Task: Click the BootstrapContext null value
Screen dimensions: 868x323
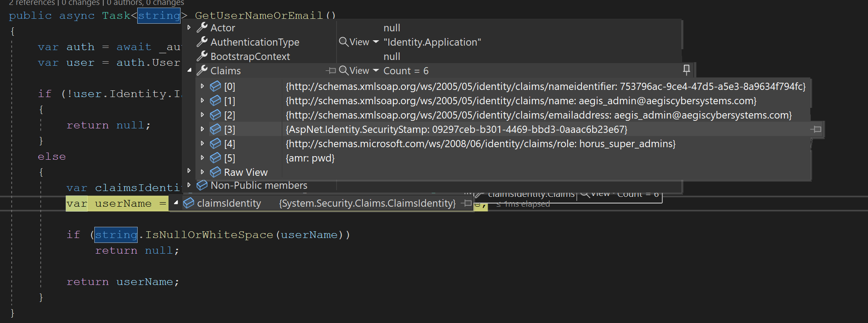Action: (392, 56)
